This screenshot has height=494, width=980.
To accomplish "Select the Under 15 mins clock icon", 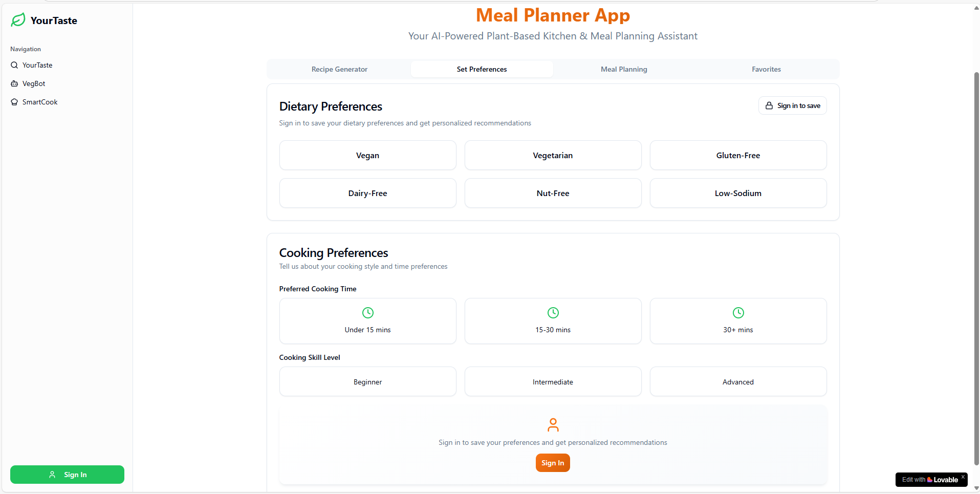I will [368, 313].
